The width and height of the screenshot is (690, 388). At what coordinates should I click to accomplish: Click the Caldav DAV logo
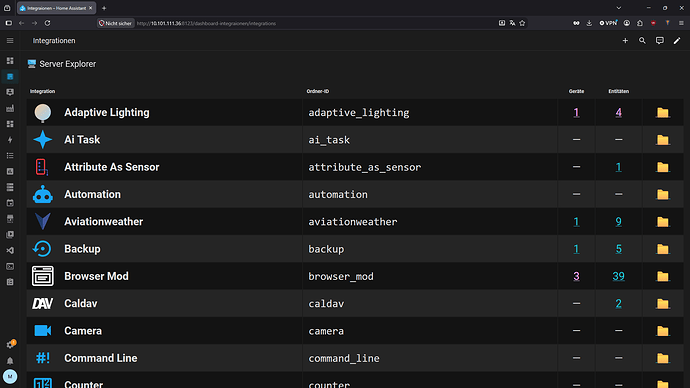point(43,304)
